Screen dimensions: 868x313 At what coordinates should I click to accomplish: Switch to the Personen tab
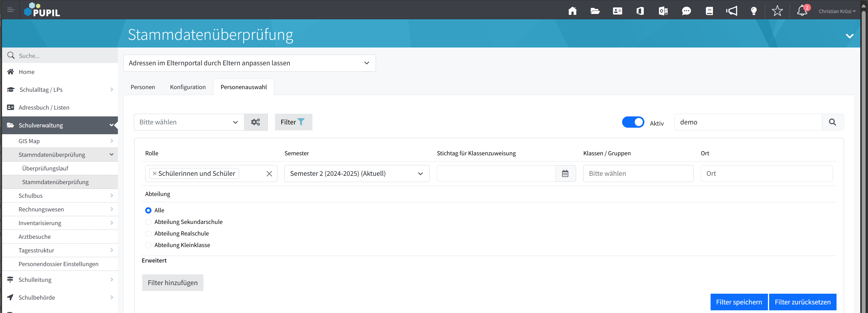143,87
